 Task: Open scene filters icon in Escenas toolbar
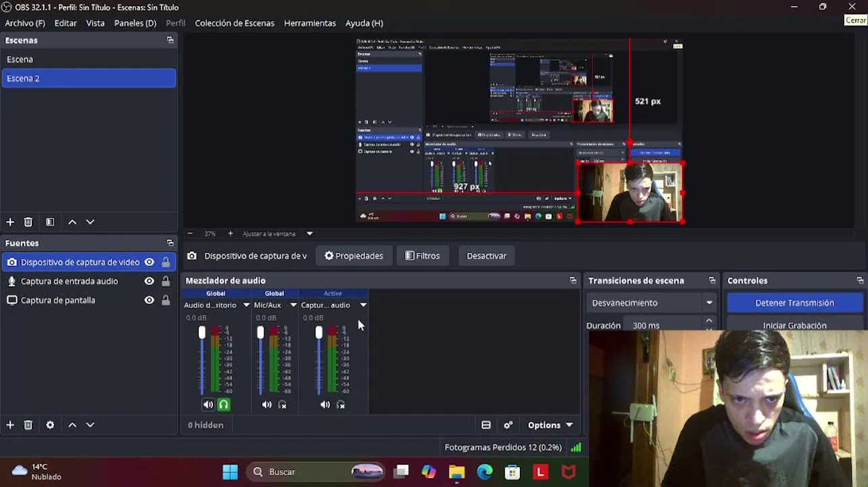tap(50, 222)
